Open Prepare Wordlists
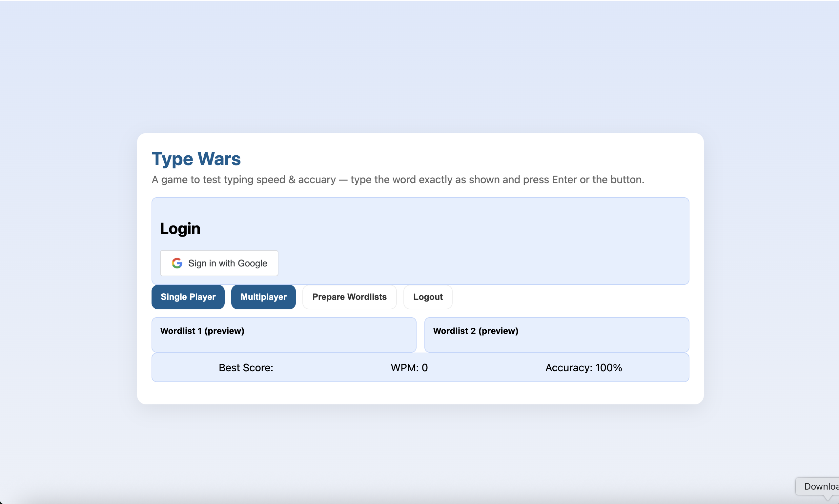Screen dimensions: 839x504 point(349,297)
